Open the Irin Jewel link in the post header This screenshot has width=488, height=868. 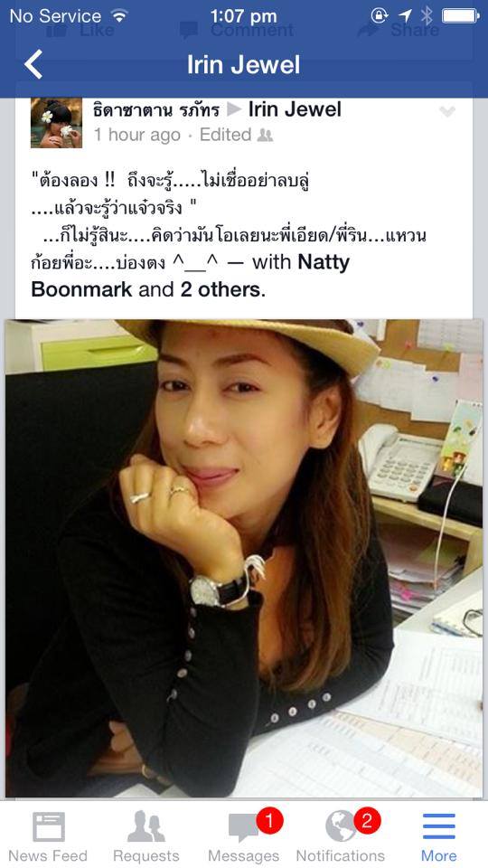tap(295, 109)
